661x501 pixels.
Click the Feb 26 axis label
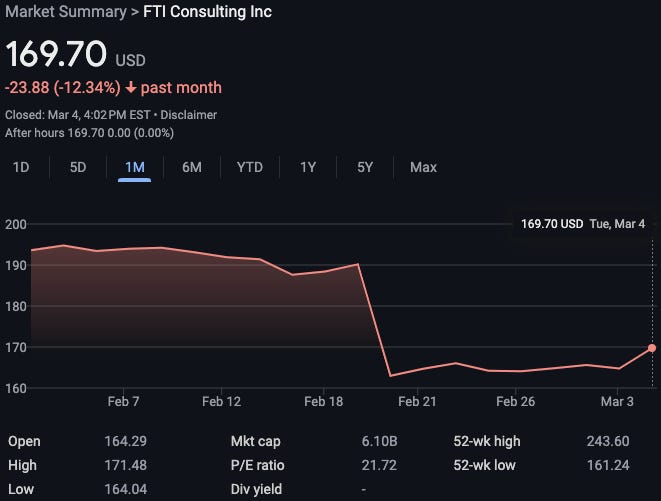pos(515,401)
